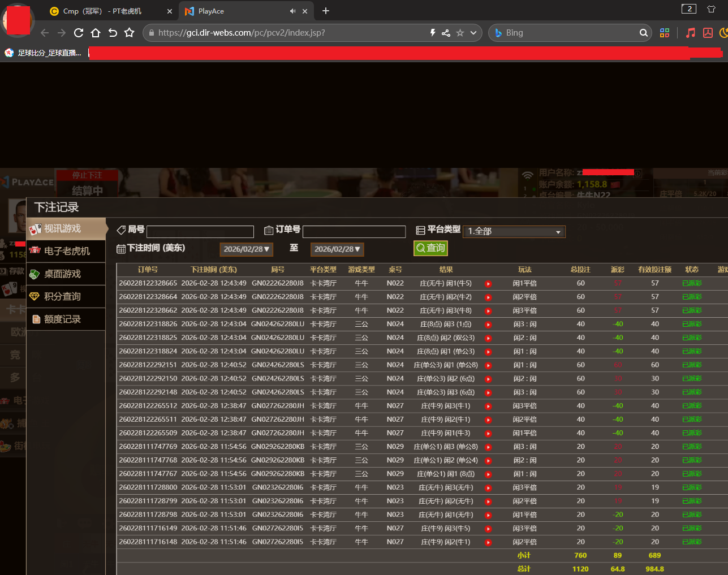Expand the platform type dropdown 1.全部

[514, 232]
